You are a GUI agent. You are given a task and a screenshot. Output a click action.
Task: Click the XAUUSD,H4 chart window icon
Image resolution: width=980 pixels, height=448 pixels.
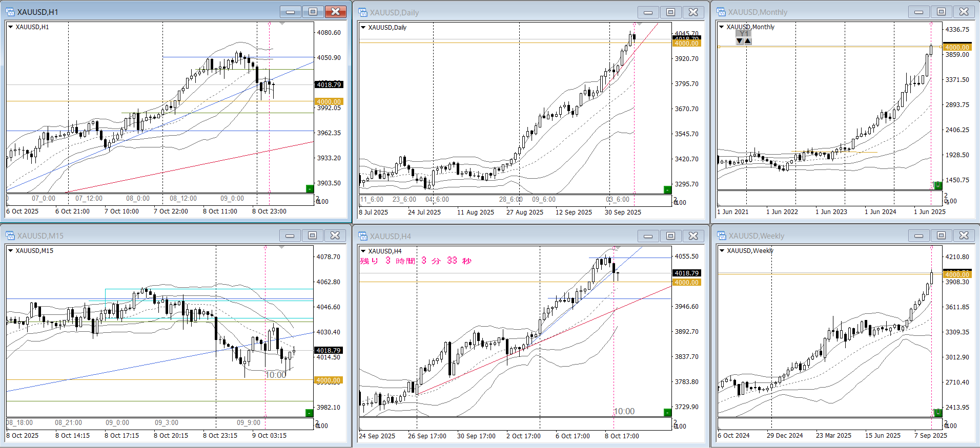click(x=363, y=236)
